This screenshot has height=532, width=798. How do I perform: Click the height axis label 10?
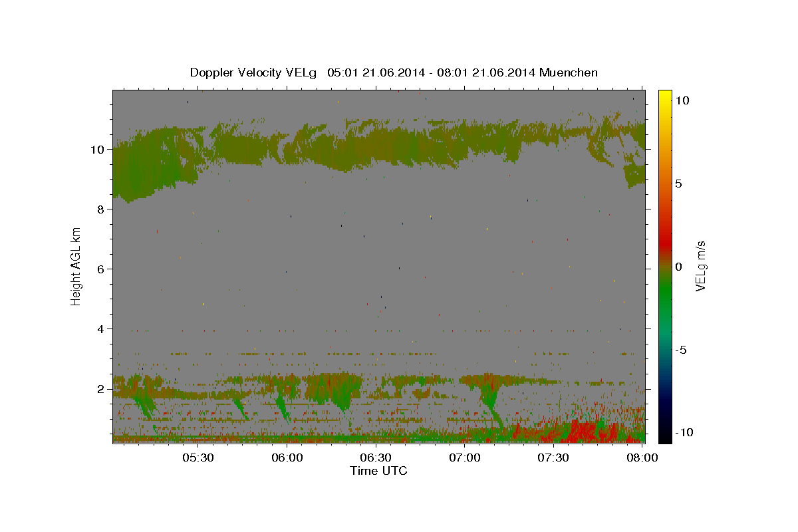[x=98, y=150]
